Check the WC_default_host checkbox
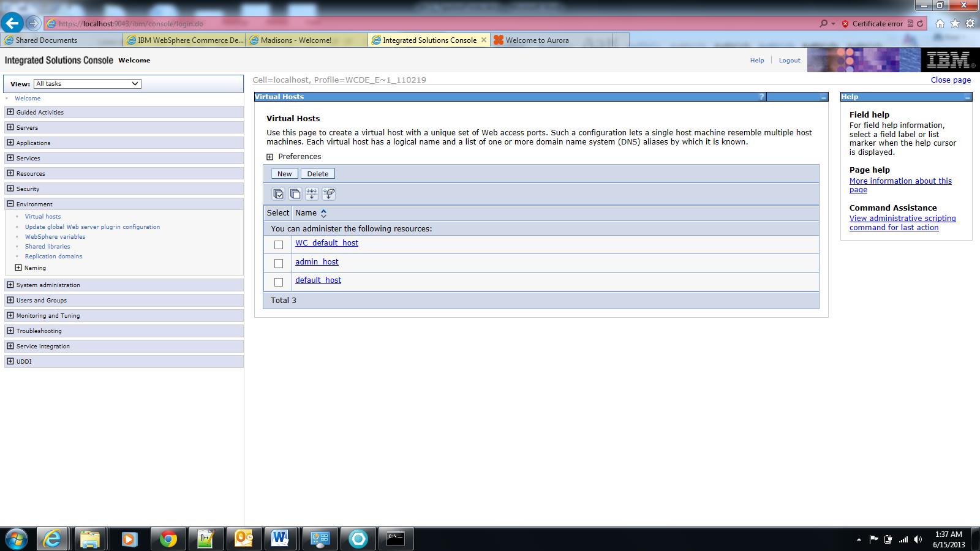Image resolution: width=980 pixels, height=551 pixels. pos(279,244)
